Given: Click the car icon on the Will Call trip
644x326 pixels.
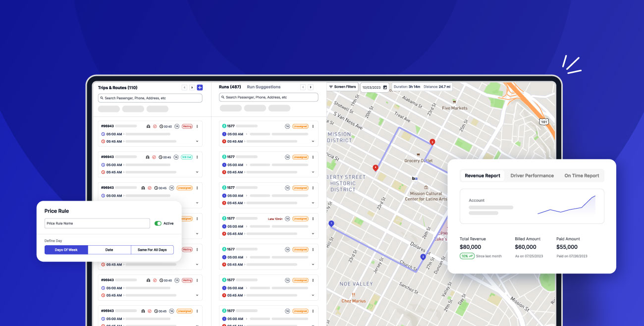Looking at the screenshot, I should click(x=148, y=157).
